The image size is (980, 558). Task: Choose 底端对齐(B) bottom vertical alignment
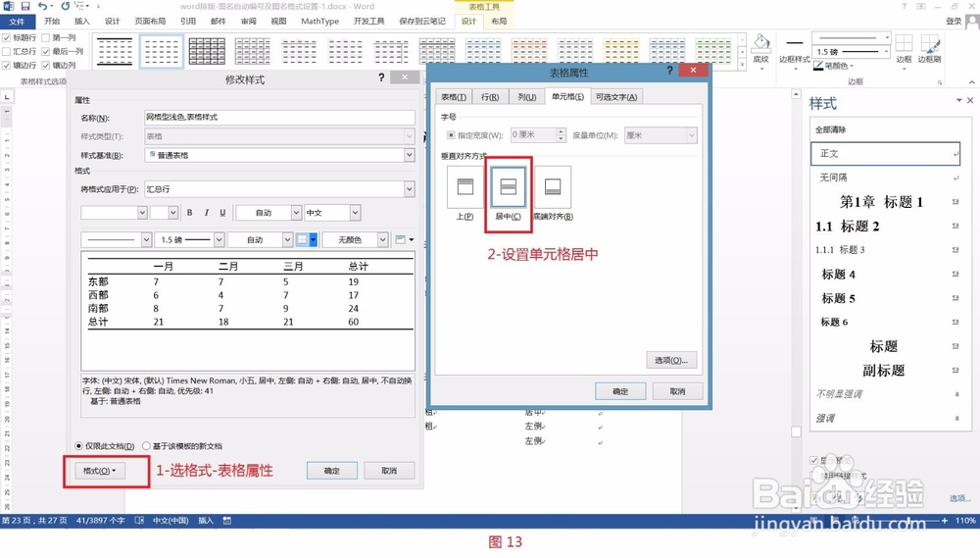tap(553, 187)
